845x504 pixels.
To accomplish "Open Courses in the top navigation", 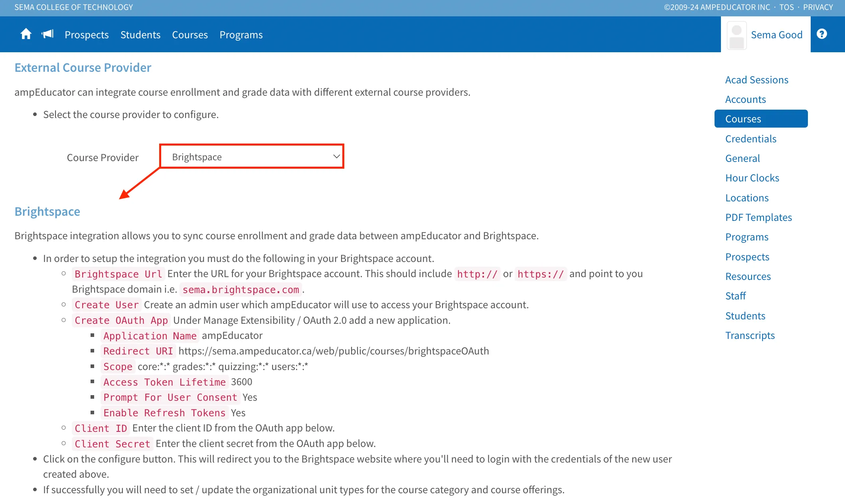I will pyautogui.click(x=190, y=35).
